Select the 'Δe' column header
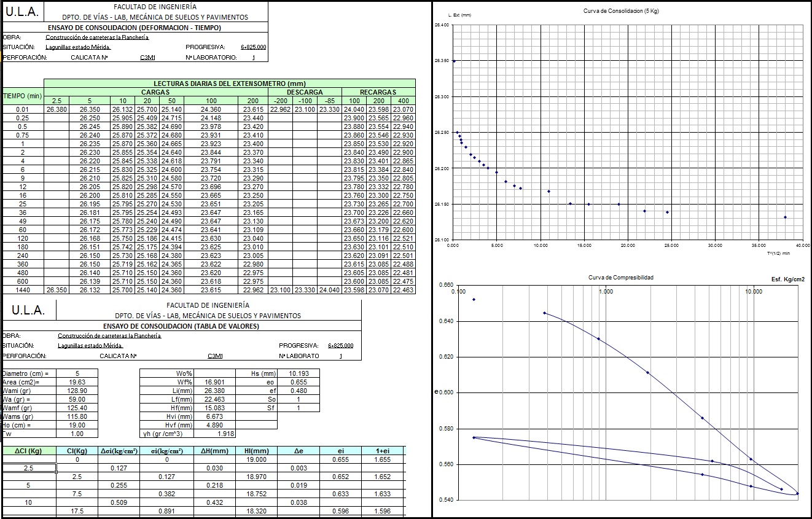 (x=299, y=451)
